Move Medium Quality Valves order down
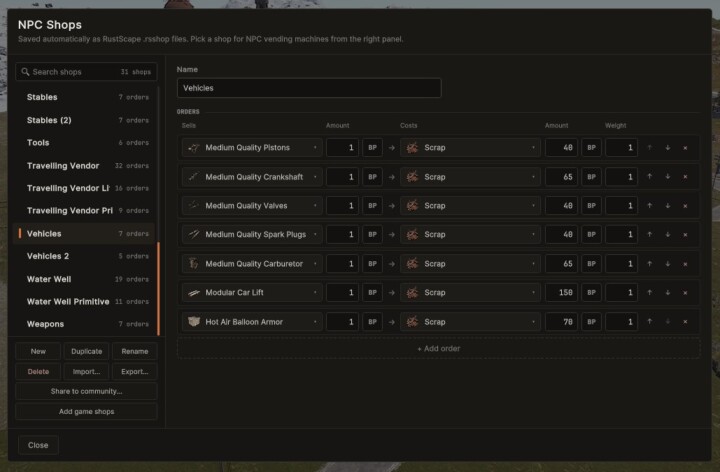Viewport: 720px width, 472px height. (668, 206)
